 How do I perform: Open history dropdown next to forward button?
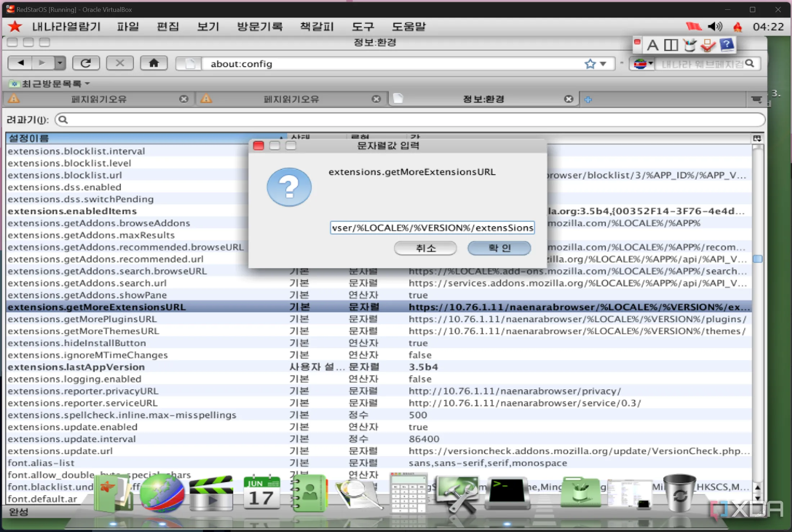click(60, 63)
